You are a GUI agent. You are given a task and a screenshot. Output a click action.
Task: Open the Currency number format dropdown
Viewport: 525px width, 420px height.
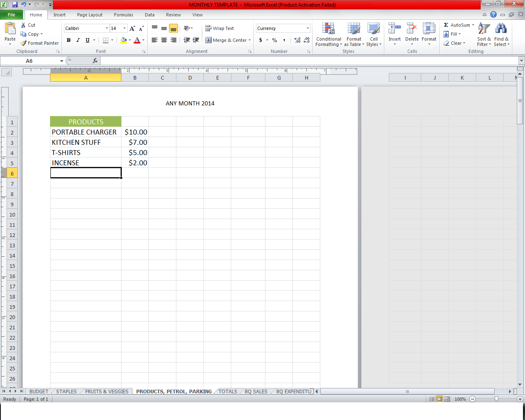pos(308,28)
